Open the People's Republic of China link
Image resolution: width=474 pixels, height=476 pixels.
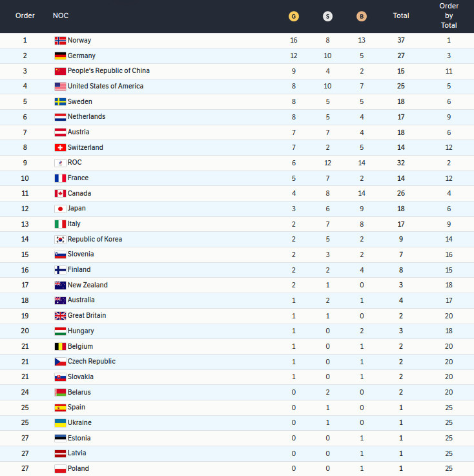(x=108, y=71)
